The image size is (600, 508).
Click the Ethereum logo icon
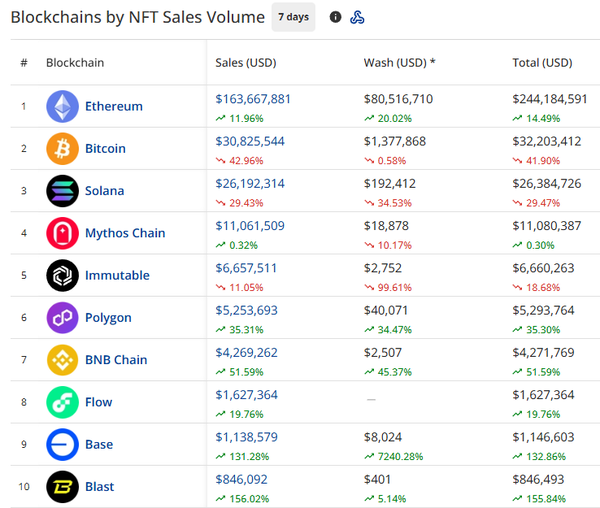(x=62, y=107)
